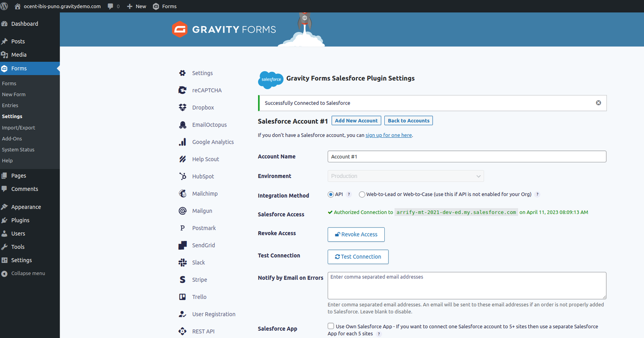This screenshot has height=338, width=644.
Task: Follow the sign up for one here link
Action: 388,135
